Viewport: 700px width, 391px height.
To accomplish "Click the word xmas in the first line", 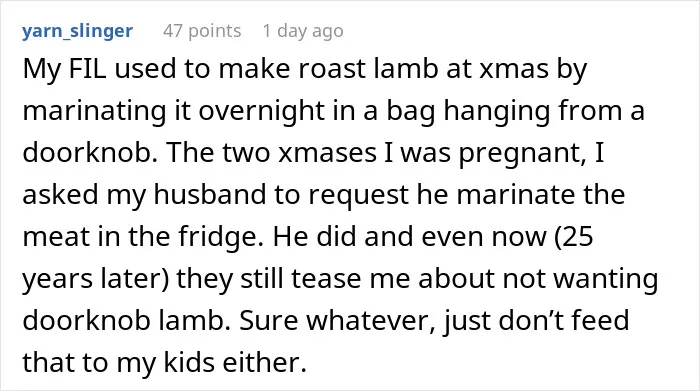I will (514, 70).
